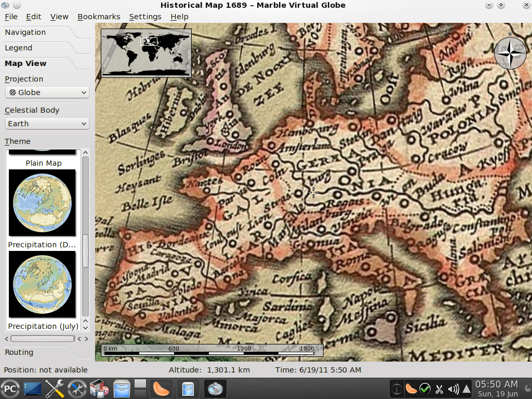Click the horizontal scrollbar right arrow
This screenshot has width=532, height=399.
coord(86,339)
